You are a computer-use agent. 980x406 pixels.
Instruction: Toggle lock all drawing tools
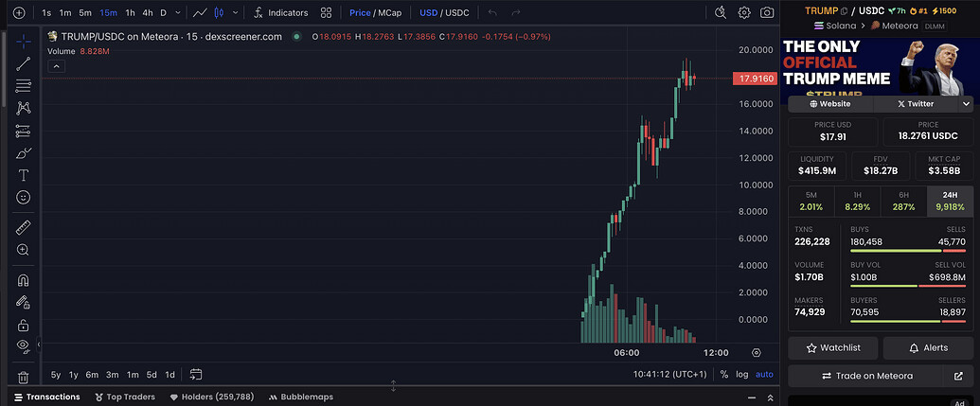coord(23,325)
